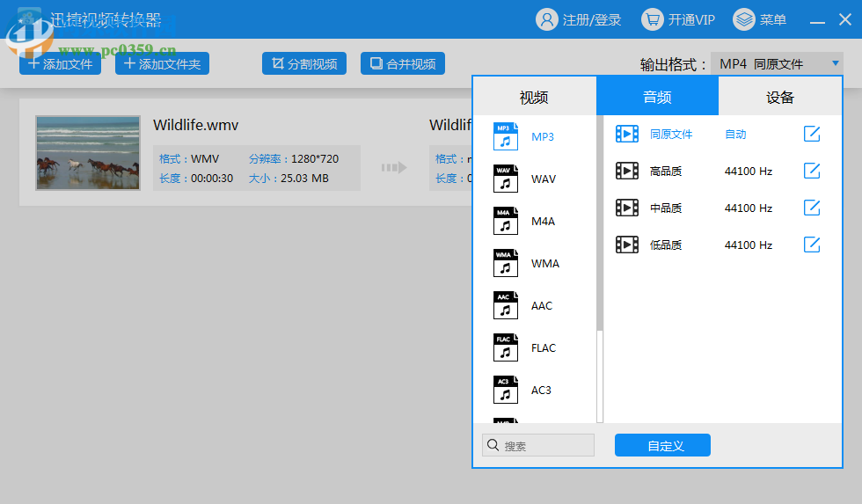Click the layered menu icon for 菜单
This screenshot has width=862, height=504.
[744, 19]
